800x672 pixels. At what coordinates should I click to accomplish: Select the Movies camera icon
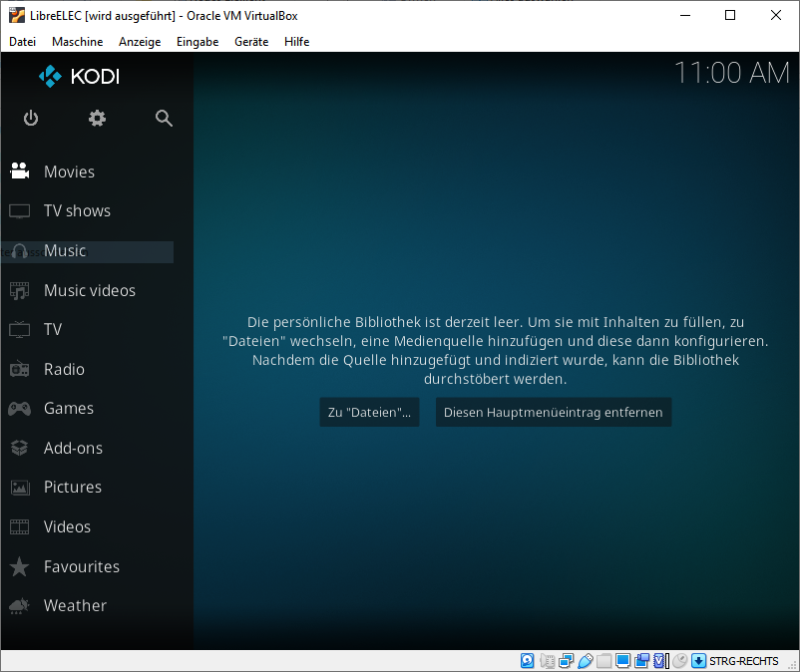(x=19, y=171)
